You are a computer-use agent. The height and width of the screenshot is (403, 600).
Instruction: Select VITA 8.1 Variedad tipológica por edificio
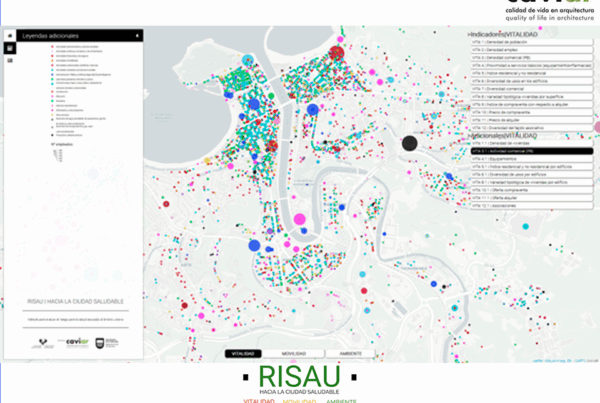(x=532, y=182)
